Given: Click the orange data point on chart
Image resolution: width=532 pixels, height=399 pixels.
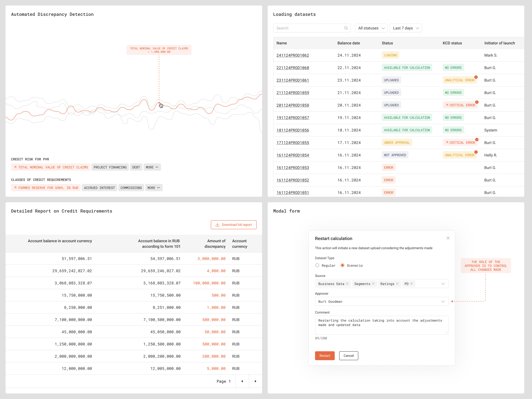Looking at the screenshot, I should 159,103.
